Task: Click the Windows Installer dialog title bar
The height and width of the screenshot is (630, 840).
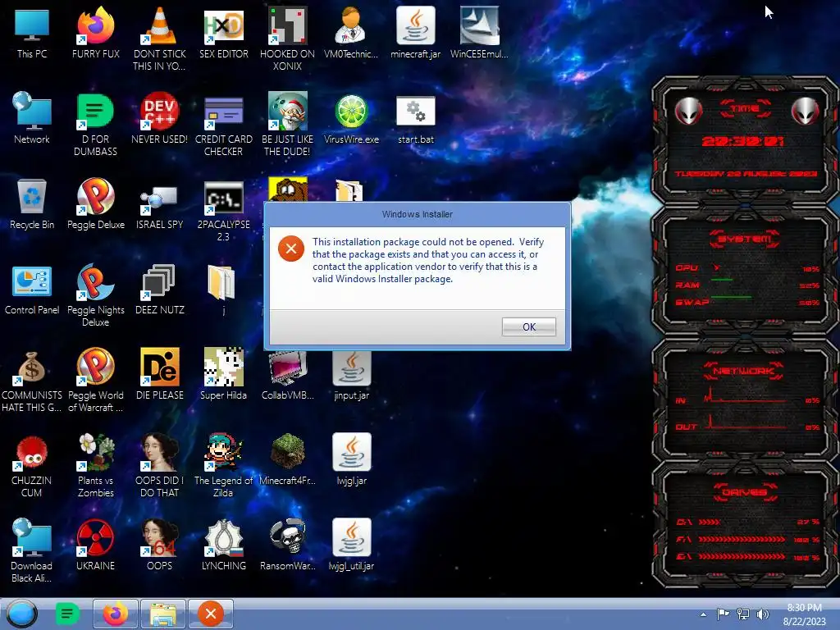Action: (x=417, y=214)
